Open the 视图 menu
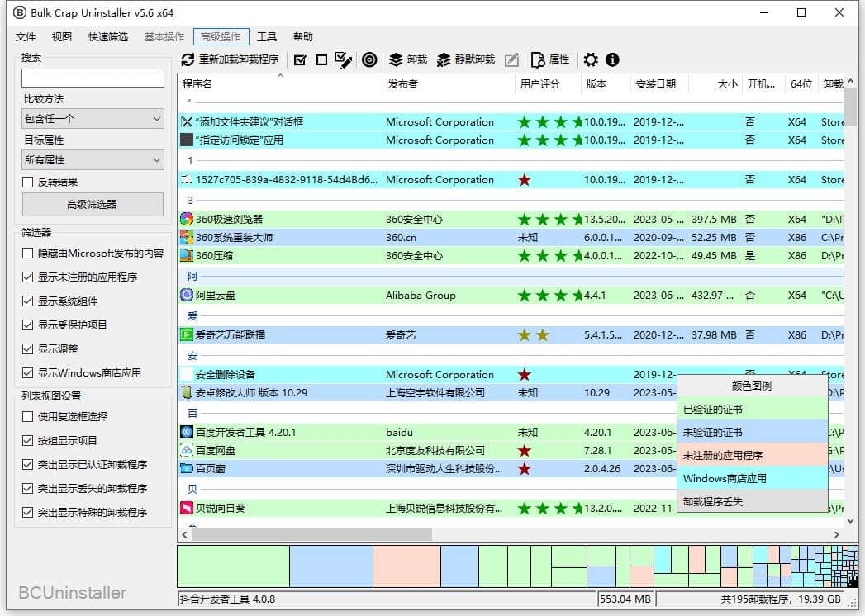865x616 pixels. 62,36
